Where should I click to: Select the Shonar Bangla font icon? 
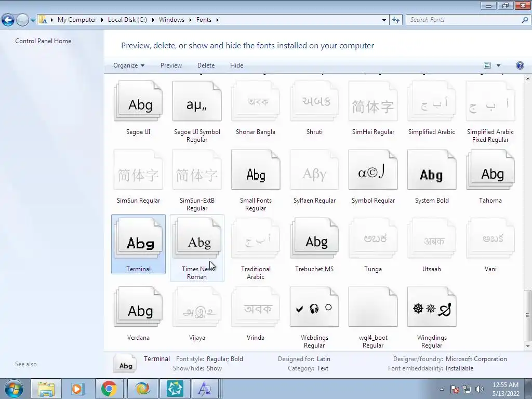click(256, 101)
